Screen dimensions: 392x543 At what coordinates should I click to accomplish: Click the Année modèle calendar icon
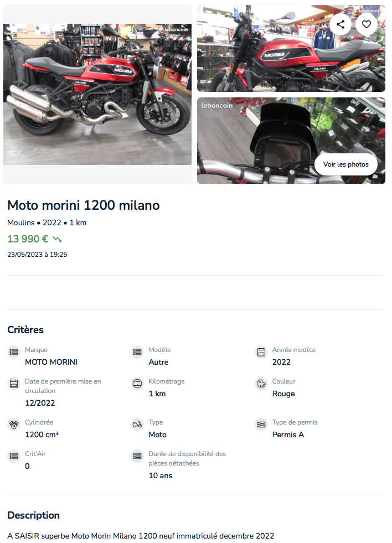tap(261, 352)
